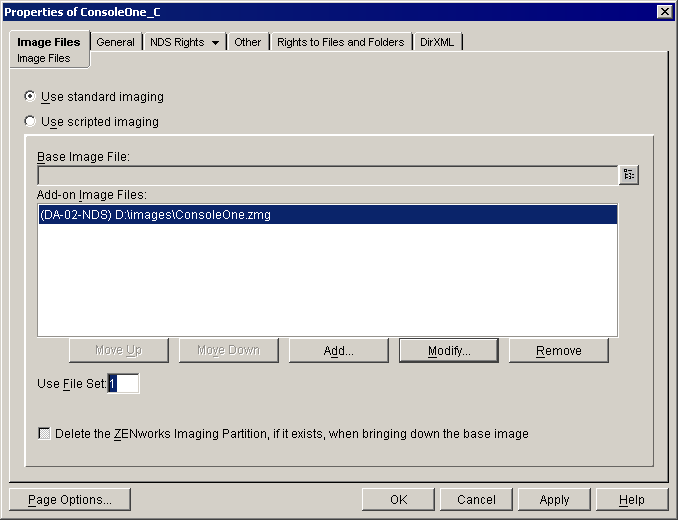
Task: Select Use standard imaging radio button
Action: click(x=30, y=96)
